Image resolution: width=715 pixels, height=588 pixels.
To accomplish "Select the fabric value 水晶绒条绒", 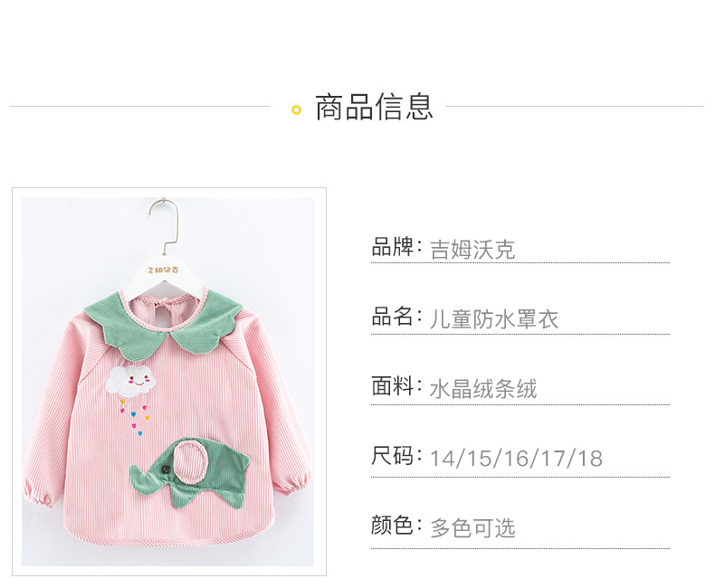I will [483, 389].
